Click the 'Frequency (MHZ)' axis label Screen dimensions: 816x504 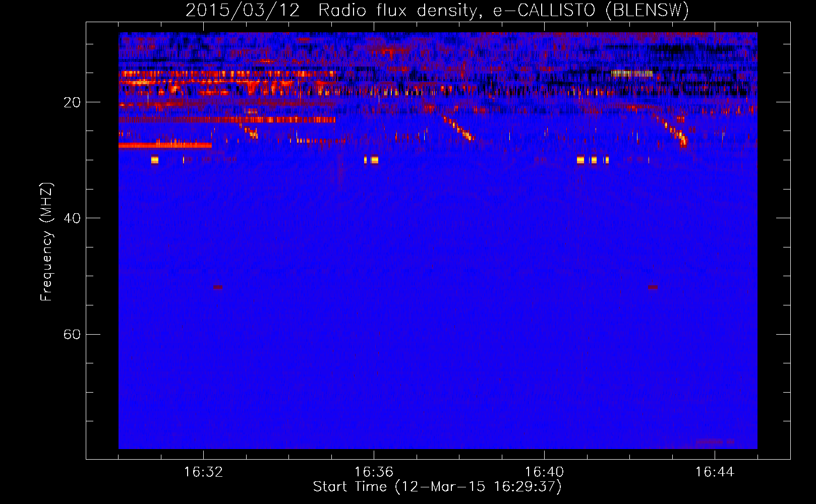pos(46,242)
